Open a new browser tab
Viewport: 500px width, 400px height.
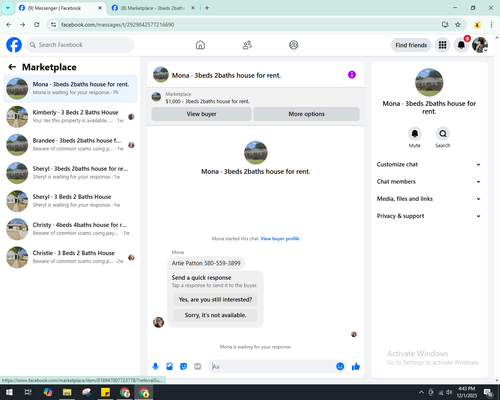207,8
